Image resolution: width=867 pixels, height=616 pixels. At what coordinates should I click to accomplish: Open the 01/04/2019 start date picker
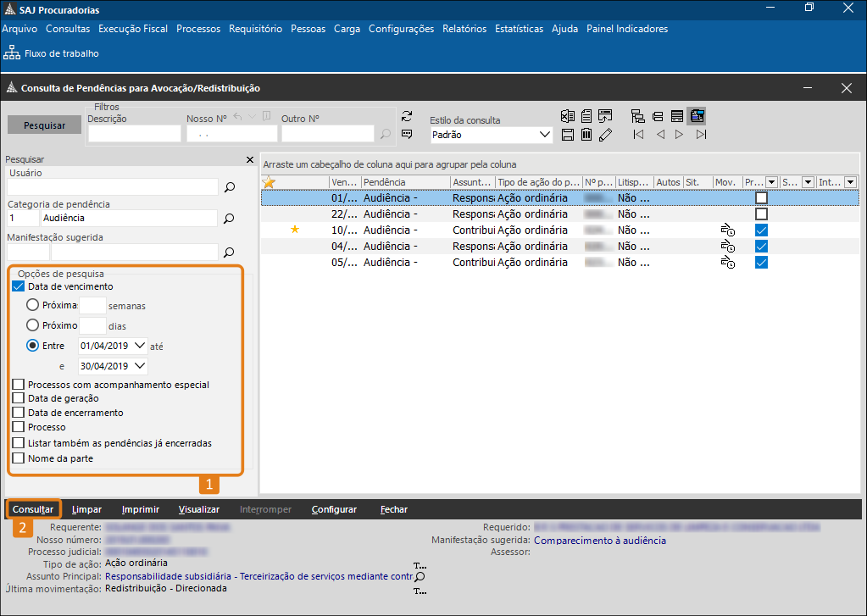click(x=140, y=346)
